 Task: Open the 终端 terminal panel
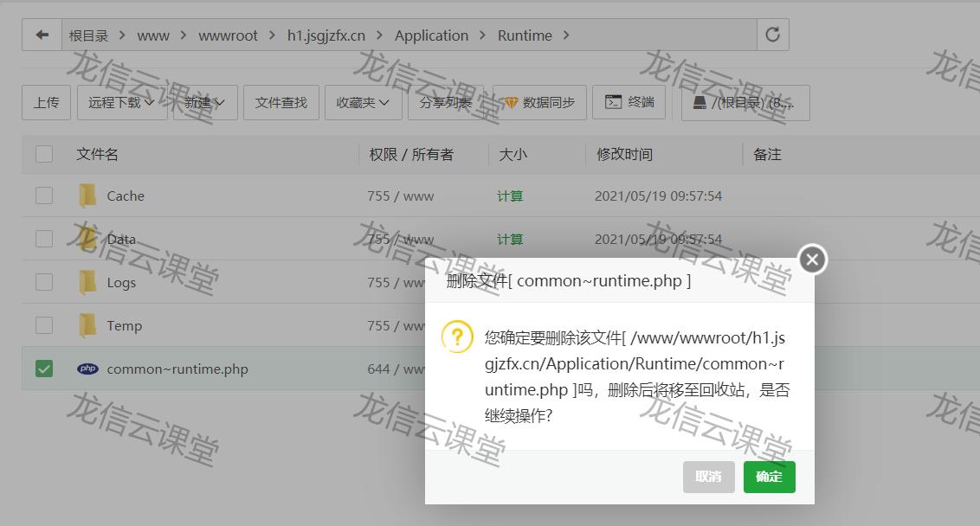point(629,102)
